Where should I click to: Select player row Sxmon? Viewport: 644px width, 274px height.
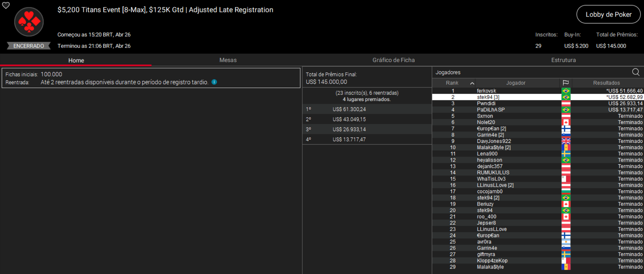coord(538,116)
